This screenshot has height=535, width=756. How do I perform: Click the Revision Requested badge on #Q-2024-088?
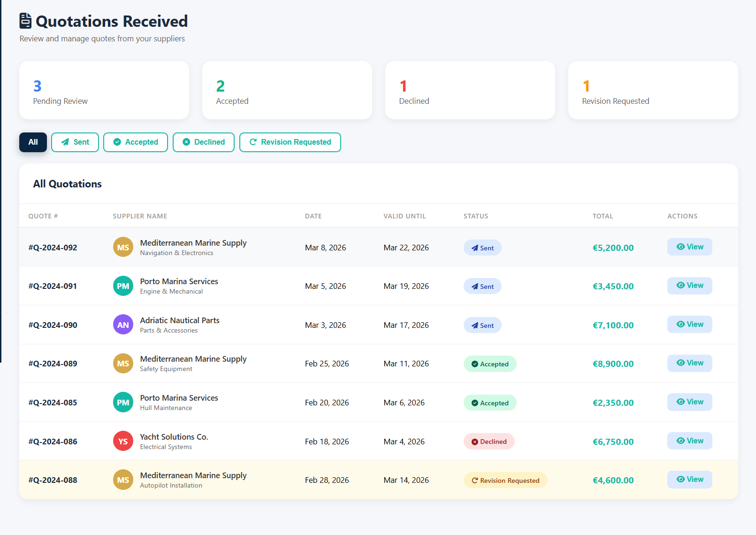[505, 481]
